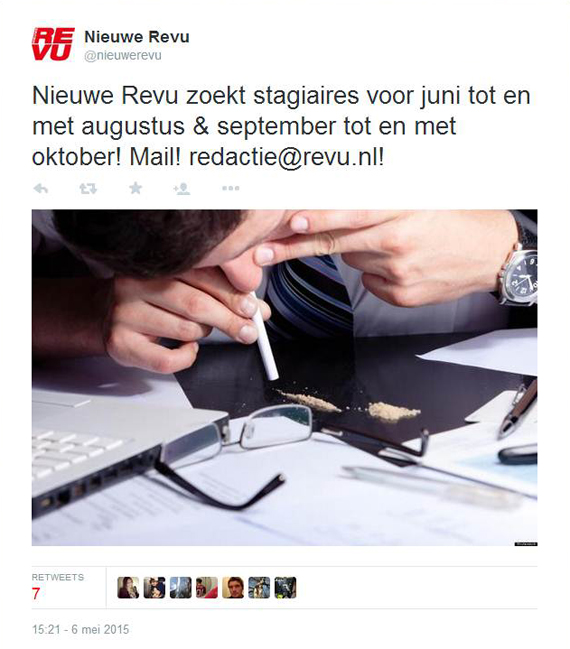
Task: Favorite the tweet with the star icon
Action: point(135,188)
